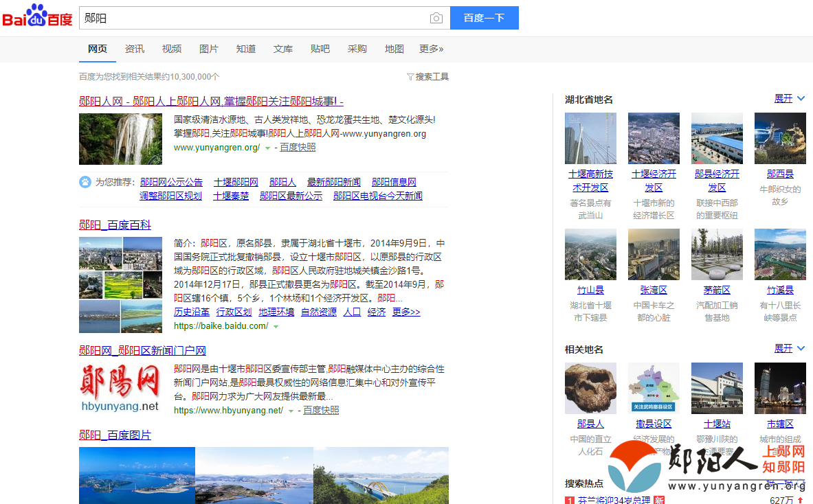Open the 郧阳网_郧阳区新闻门户网 result link

[x=142, y=351]
